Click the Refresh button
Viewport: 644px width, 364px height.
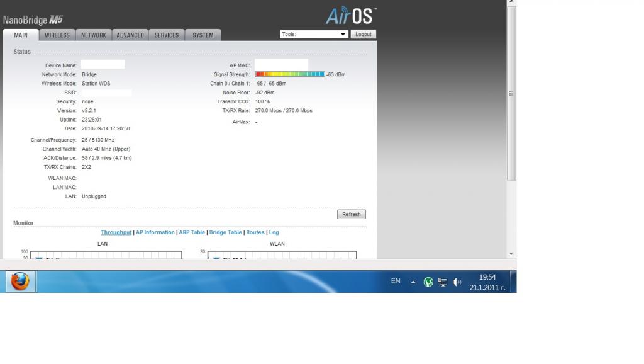point(351,214)
